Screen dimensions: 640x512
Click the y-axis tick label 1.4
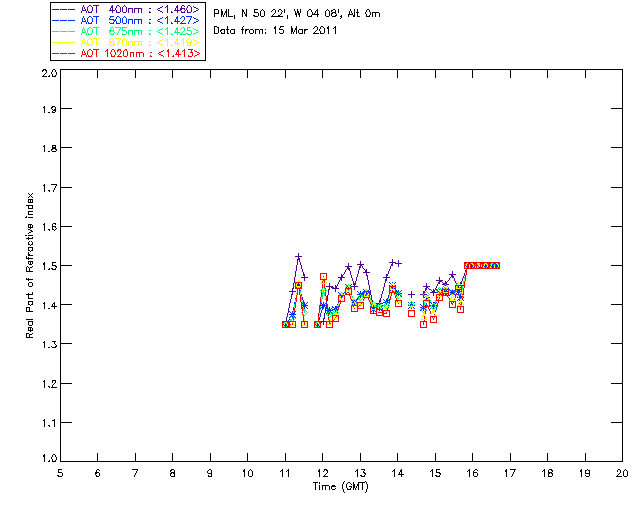click(49, 305)
